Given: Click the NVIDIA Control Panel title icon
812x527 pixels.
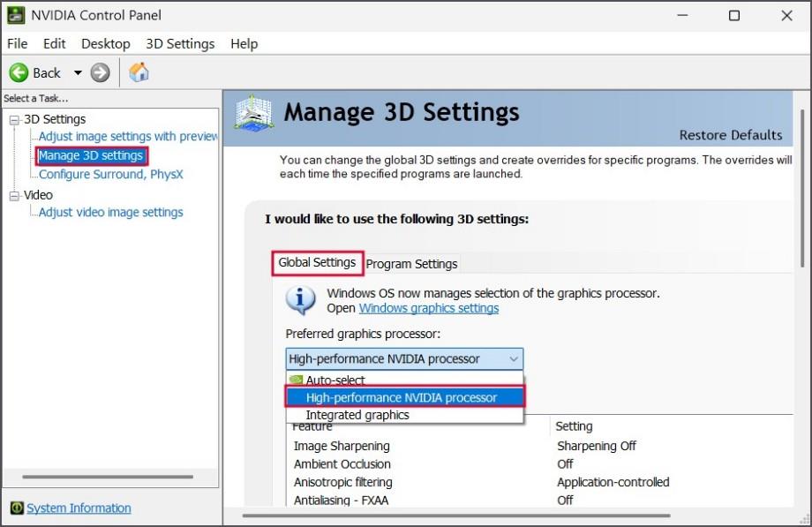Looking at the screenshot, I should [16, 15].
